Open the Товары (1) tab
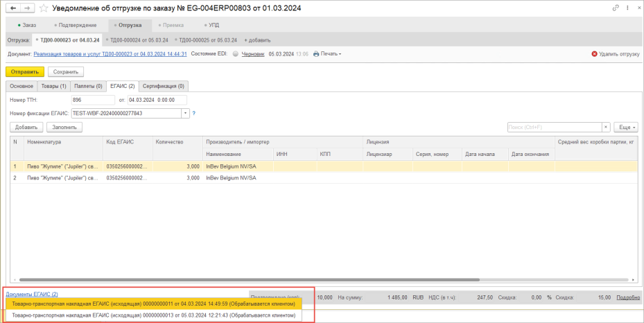The image size is (644, 323). (54, 86)
